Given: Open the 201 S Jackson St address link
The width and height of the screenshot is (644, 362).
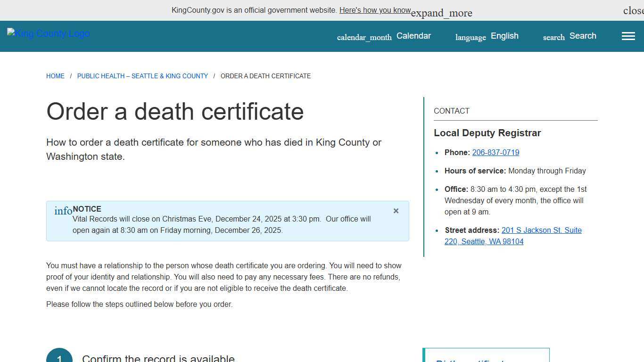Looking at the screenshot, I should 541,230.
